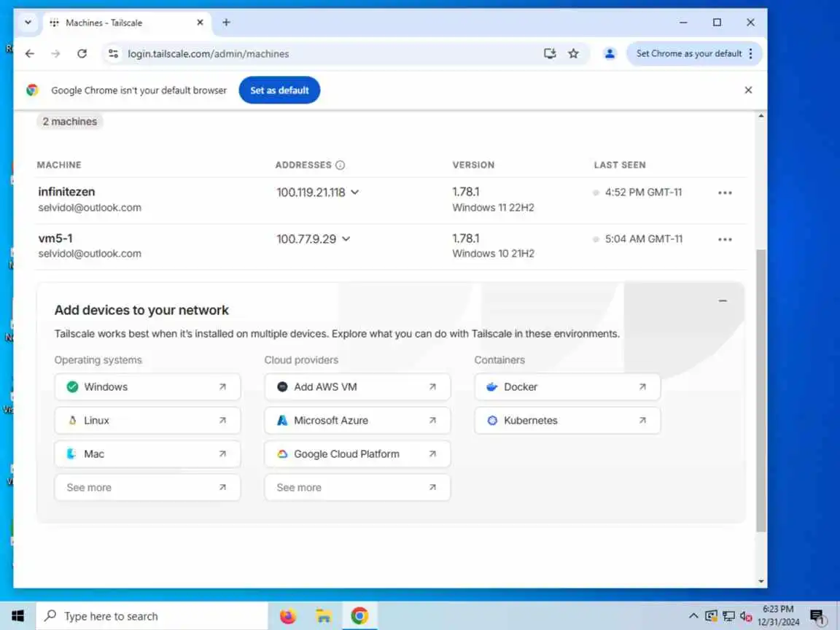This screenshot has width=840, height=630.
Task: Open the Docker container link
Action: click(x=567, y=386)
